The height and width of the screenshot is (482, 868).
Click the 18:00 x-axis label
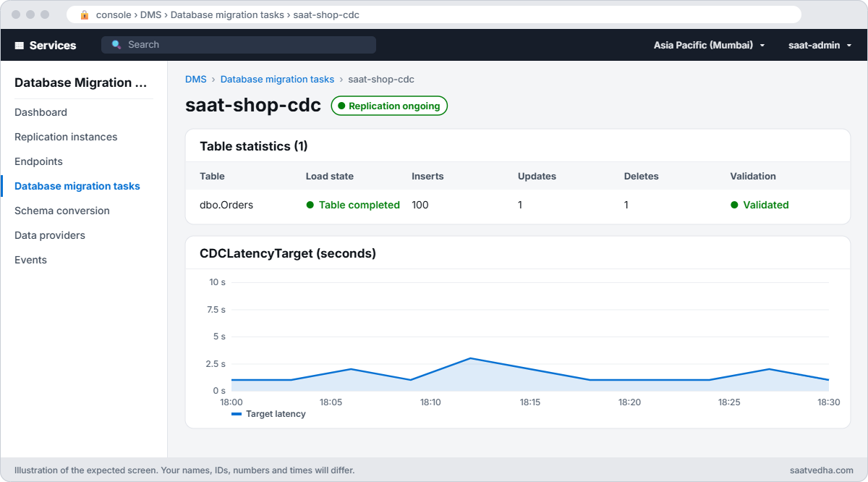click(231, 402)
